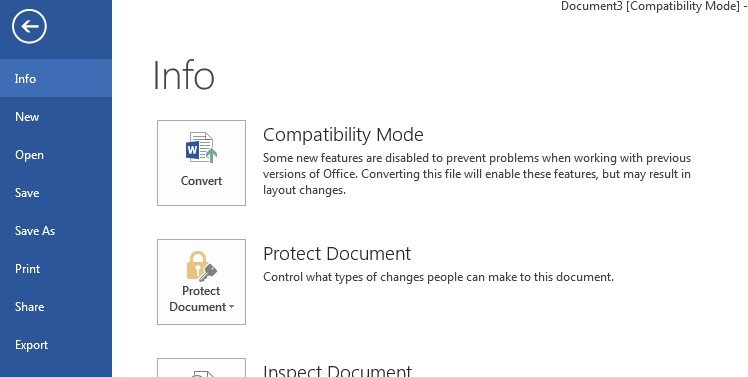Click the Protect Document section heading

coord(337,253)
